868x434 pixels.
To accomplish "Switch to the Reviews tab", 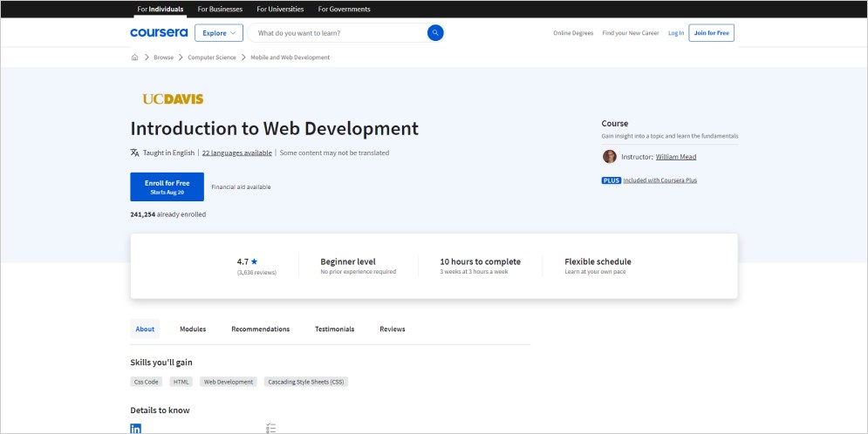I will pos(393,329).
